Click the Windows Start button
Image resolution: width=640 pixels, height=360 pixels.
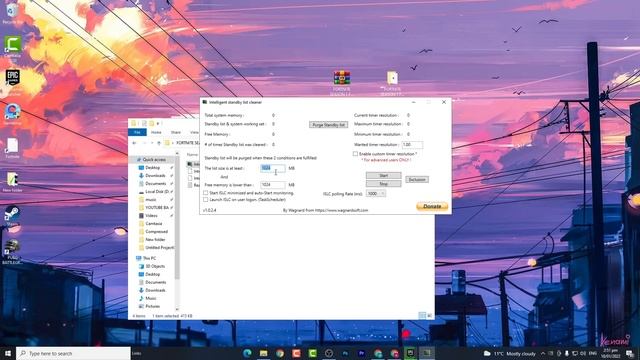click(8, 353)
